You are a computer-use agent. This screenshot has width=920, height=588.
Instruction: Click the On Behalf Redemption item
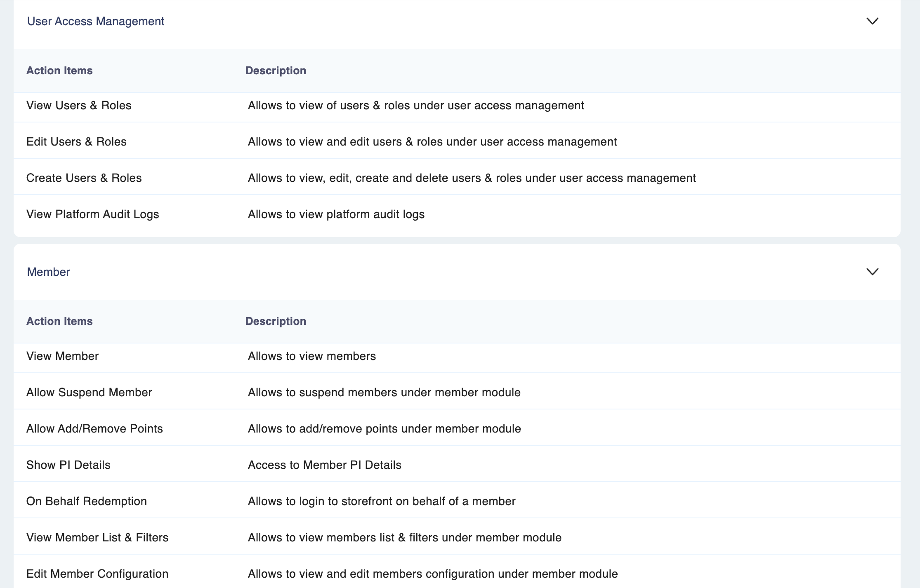click(87, 501)
